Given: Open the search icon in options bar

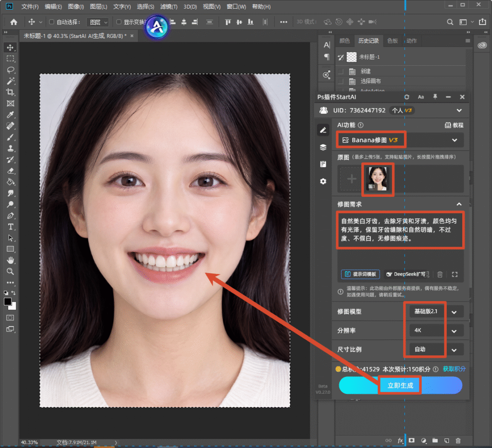Looking at the screenshot, I should coord(450,22).
